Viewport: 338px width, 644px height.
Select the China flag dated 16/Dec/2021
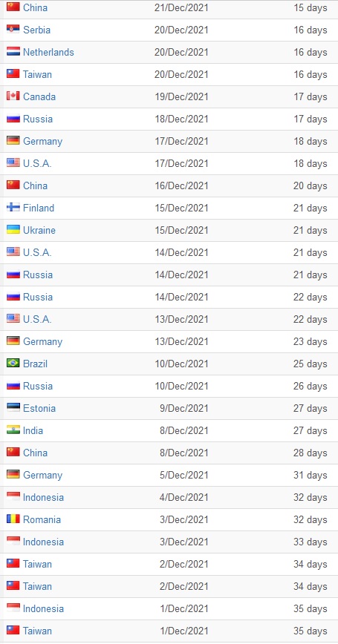13,185
